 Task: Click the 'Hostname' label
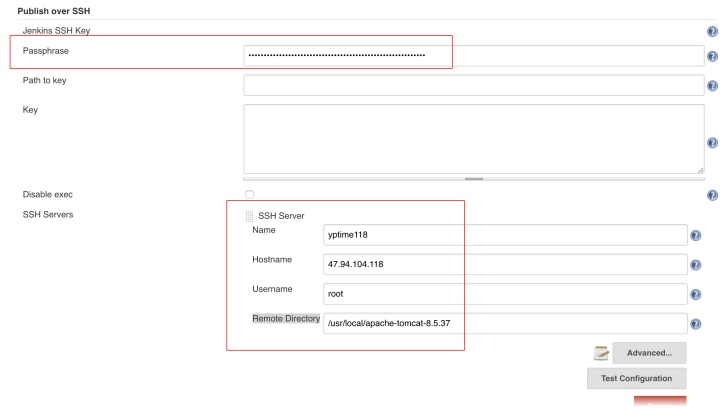click(272, 260)
